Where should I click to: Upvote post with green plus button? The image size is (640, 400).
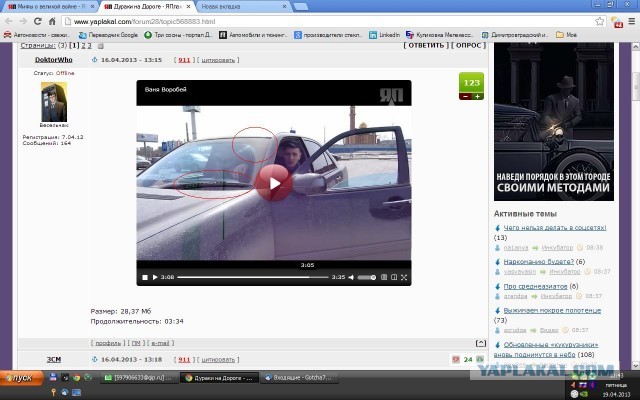pos(478,96)
